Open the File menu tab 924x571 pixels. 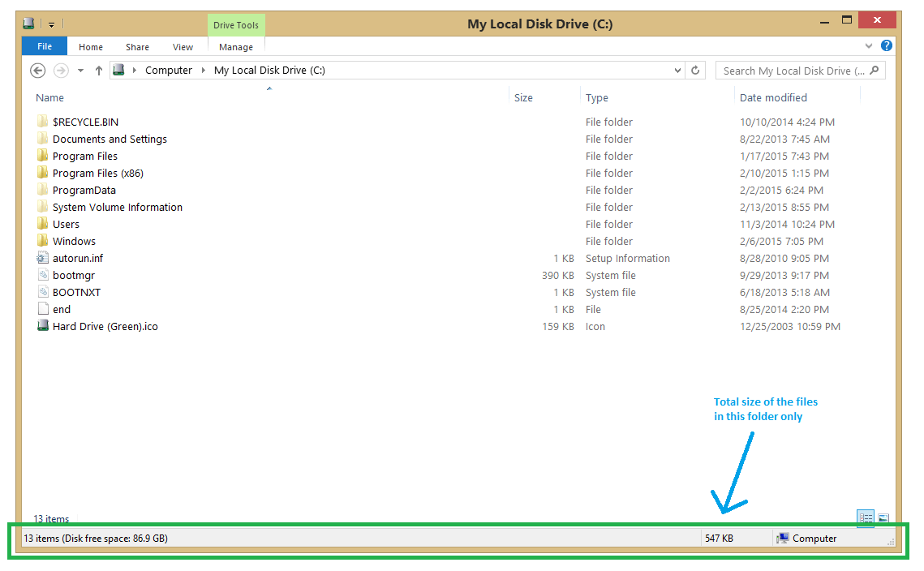pyautogui.click(x=44, y=46)
